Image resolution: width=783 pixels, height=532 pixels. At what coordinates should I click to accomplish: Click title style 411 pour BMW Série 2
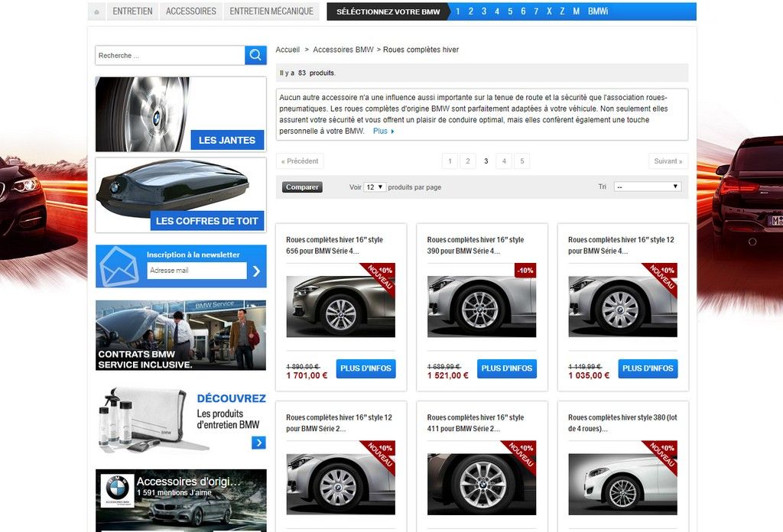476,423
